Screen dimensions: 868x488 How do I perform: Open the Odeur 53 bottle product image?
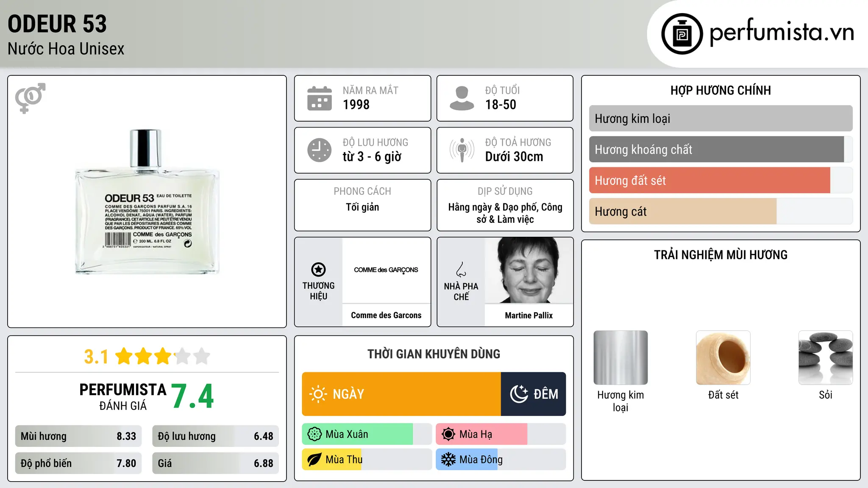147,202
